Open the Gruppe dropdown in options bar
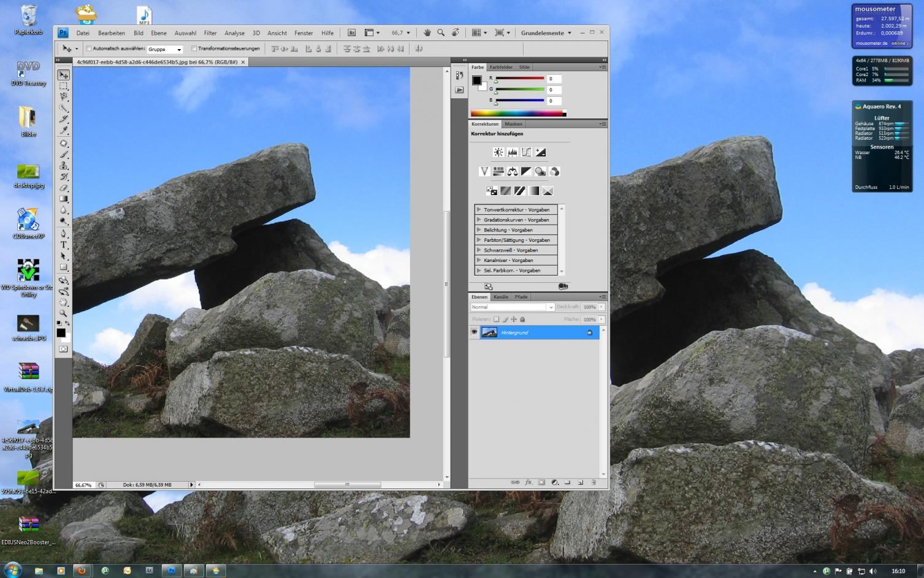Viewport: 924px width, 578px height. (x=165, y=49)
